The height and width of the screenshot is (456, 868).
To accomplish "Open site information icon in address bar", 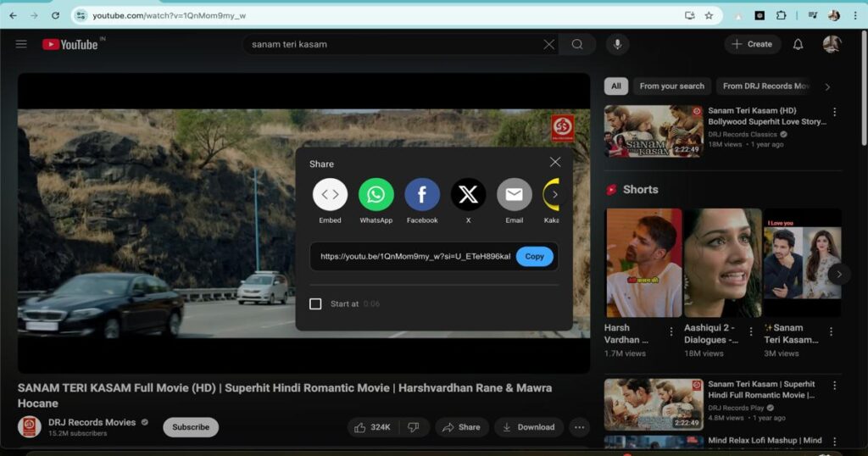I will tap(81, 15).
